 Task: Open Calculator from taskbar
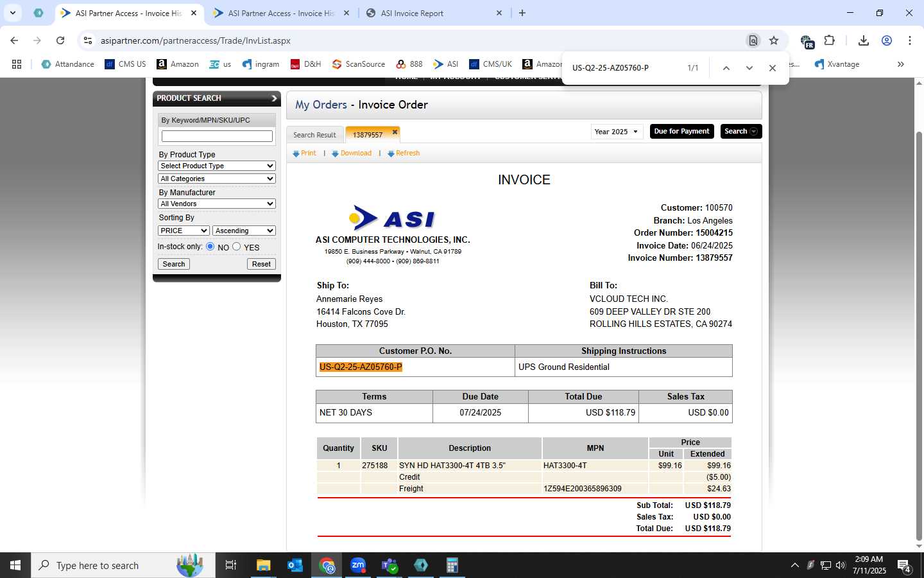point(452,565)
